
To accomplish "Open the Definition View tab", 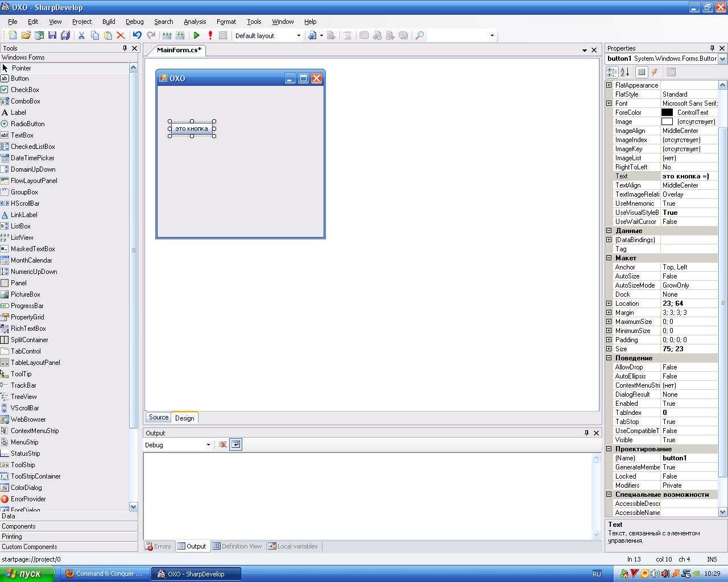I will click(237, 546).
